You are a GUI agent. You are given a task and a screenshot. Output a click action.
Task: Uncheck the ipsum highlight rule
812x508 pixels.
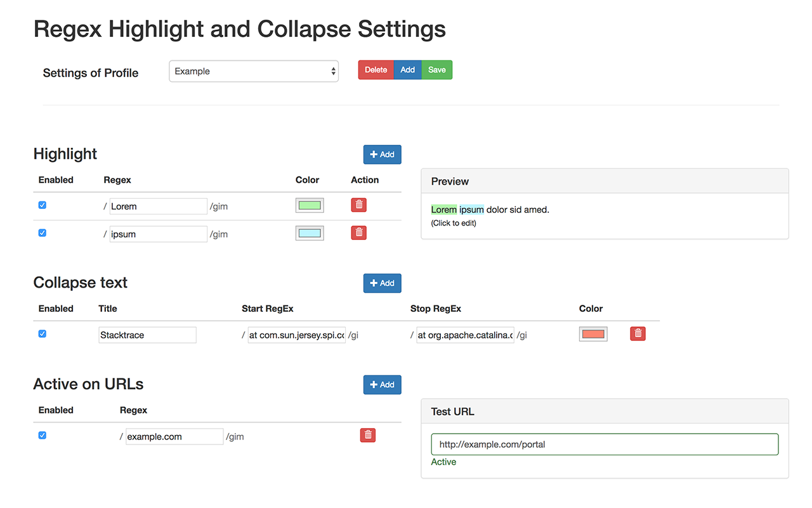43,233
